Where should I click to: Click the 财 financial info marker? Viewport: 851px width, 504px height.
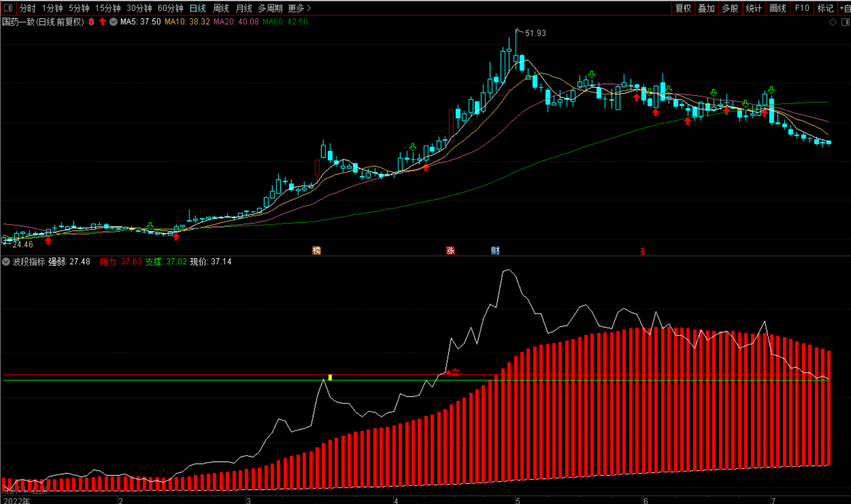pos(495,251)
